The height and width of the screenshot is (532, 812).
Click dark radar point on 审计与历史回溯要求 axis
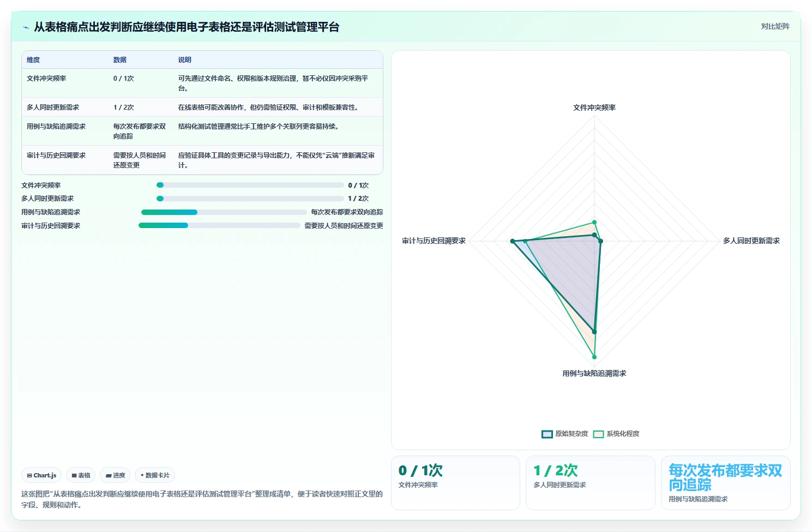coord(513,241)
